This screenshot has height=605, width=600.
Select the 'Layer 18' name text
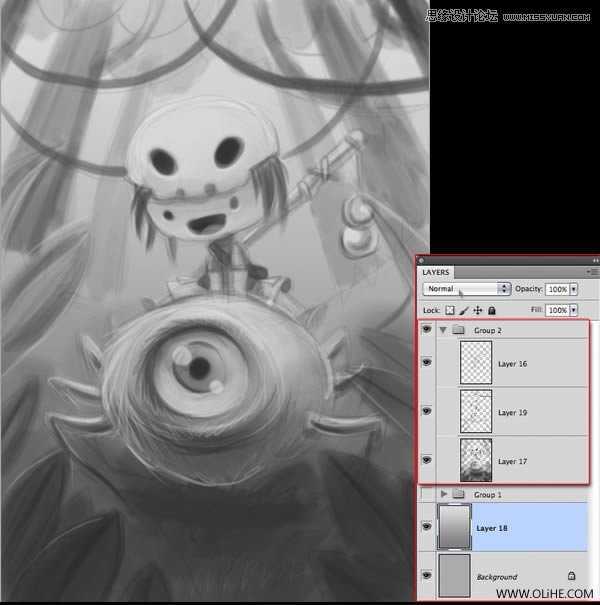tap(492, 528)
